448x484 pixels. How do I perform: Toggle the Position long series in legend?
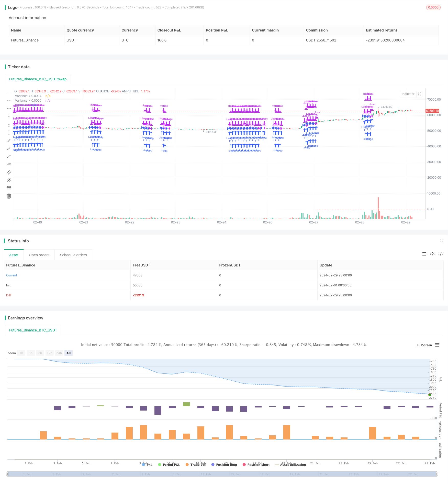pos(224,465)
